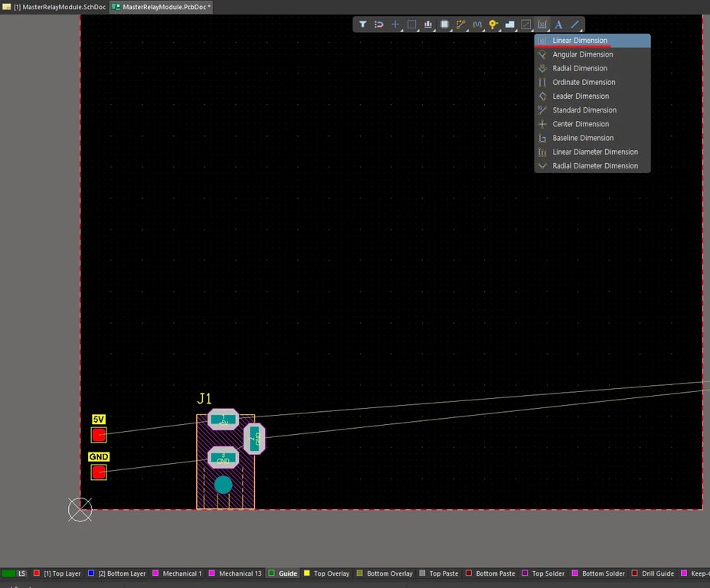This screenshot has width=710, height=588.
Task: Select Leader Dimension option
Action: point(593,96)
